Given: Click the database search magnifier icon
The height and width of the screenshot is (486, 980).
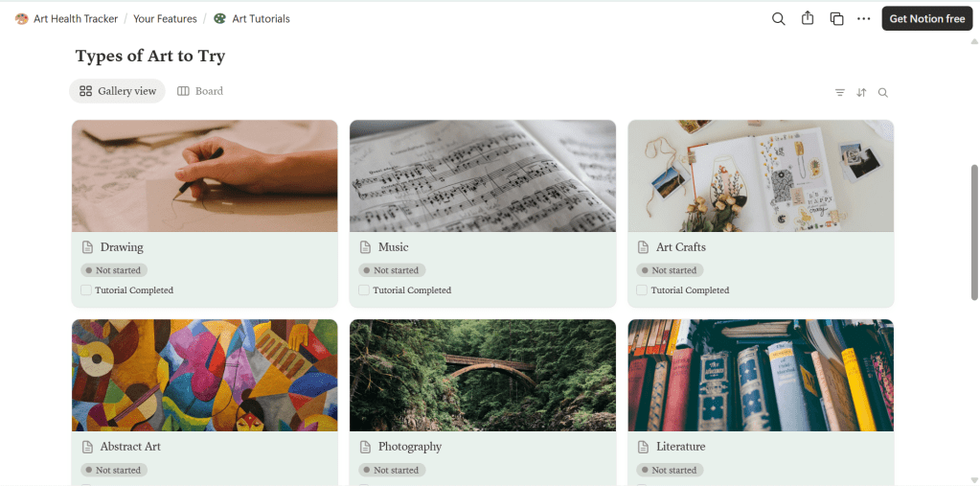Looking at the screenshot, I should pyautogui.click(x=882, y=93).
